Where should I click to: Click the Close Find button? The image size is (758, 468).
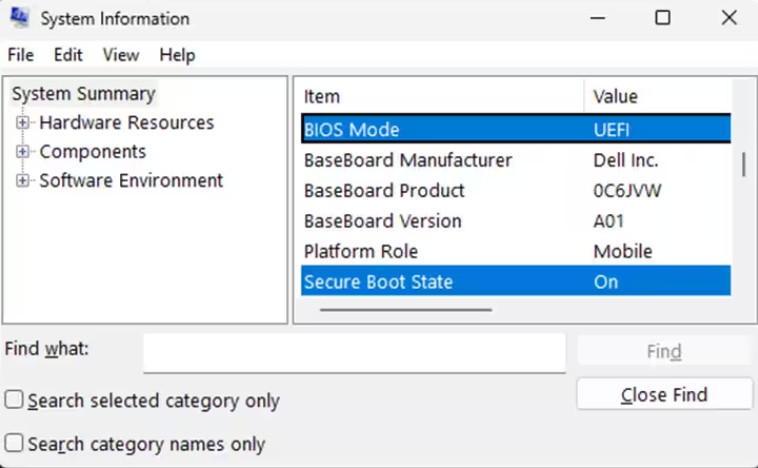pyautogui.click(x=663, y=395)
